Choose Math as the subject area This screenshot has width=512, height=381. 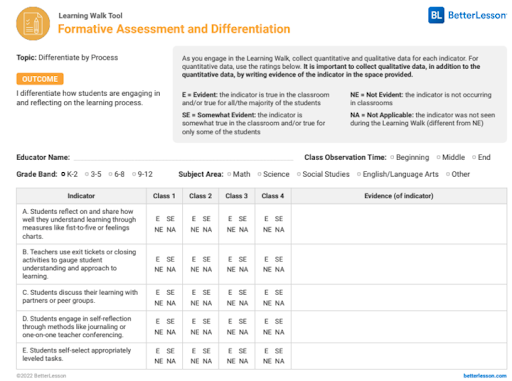pyautogui.click(x=229, y=174)
